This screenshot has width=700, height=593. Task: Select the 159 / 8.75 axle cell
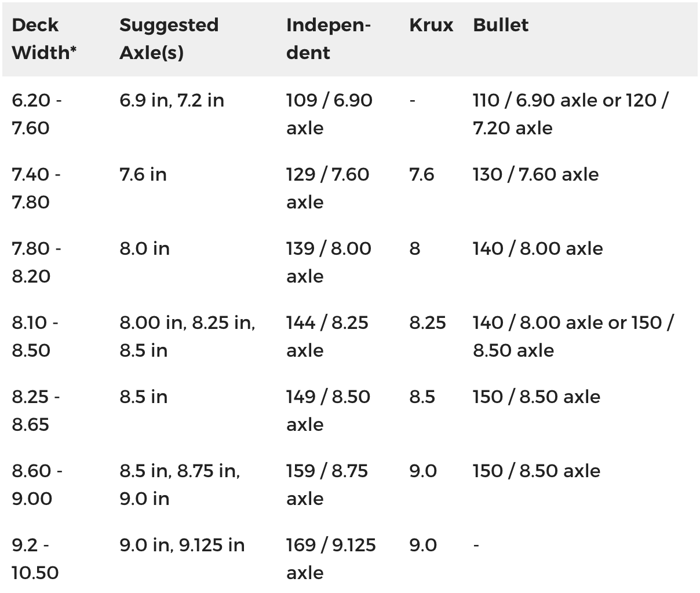[x=327, y=485]
